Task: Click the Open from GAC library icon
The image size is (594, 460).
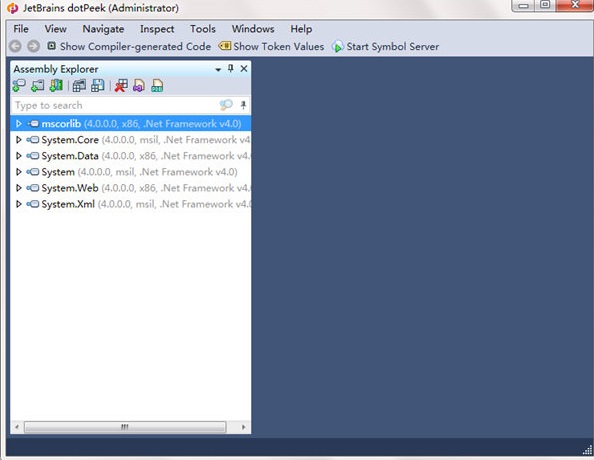Action: point(56,86)
